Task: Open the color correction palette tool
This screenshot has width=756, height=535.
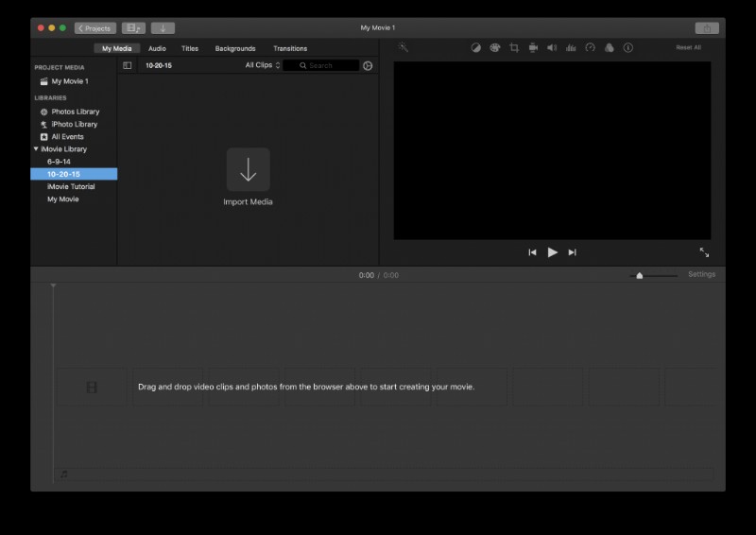Action: pos(494,48)
